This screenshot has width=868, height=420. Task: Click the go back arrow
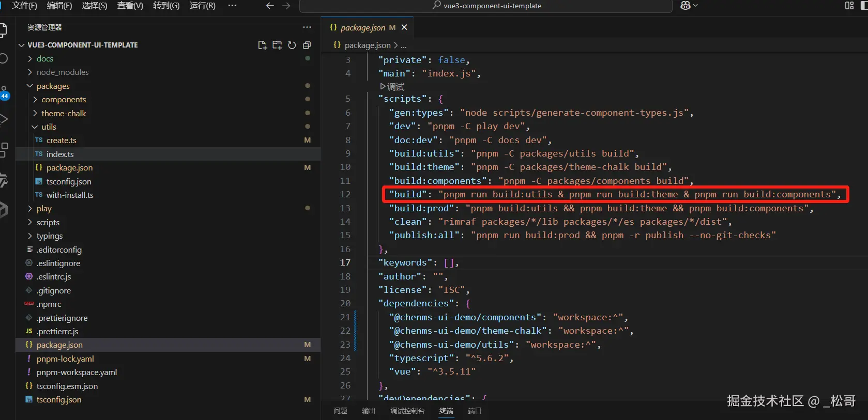[269, 6]
